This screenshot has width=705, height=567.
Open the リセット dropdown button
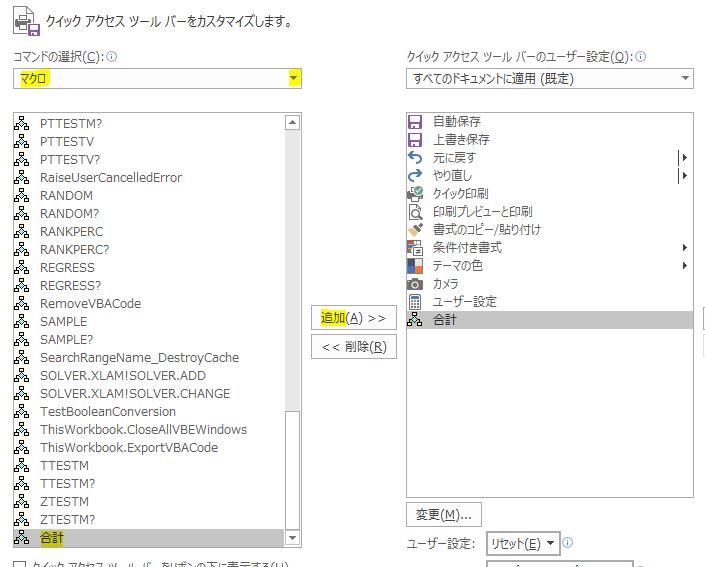pos(521,544)
